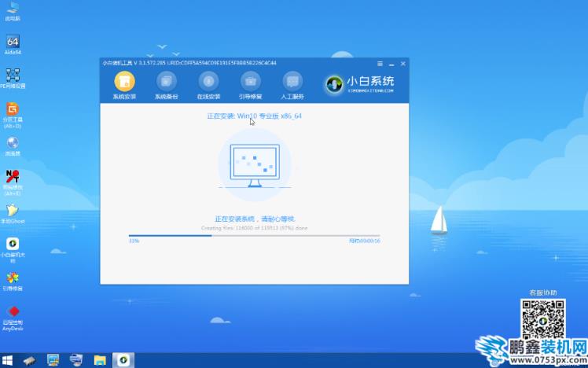
Task: Open the installer hamburger menu icon
Action: click(x=380, y=64)
